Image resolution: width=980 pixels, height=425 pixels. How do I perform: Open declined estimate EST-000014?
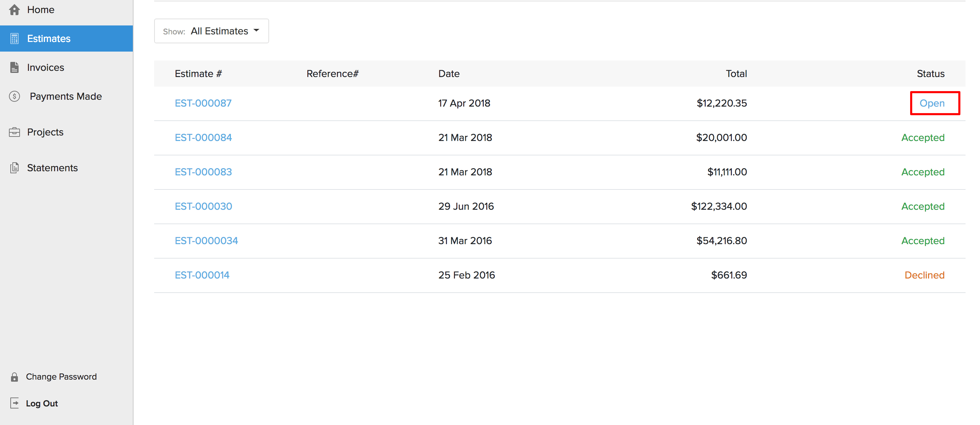[202, 275]
